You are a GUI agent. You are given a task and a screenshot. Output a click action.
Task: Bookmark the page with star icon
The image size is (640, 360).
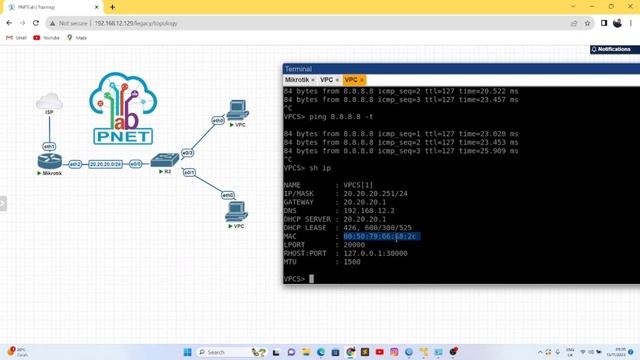click(x=587, y=23)
